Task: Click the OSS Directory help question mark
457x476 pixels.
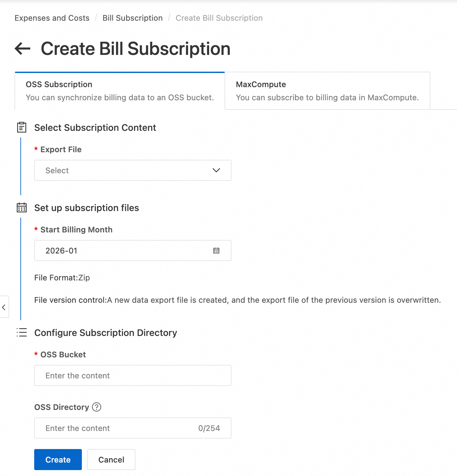Action: click(97, 407)
